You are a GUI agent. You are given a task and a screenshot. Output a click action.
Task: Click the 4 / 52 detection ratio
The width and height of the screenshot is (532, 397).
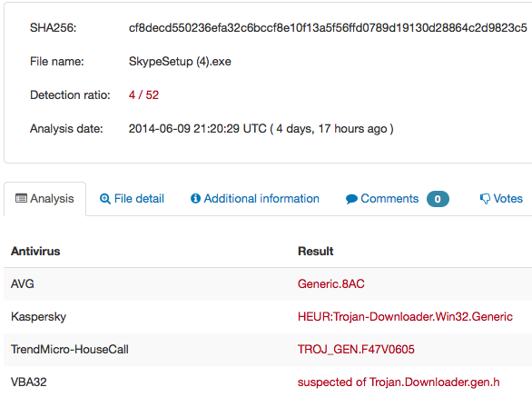[143, 95]
